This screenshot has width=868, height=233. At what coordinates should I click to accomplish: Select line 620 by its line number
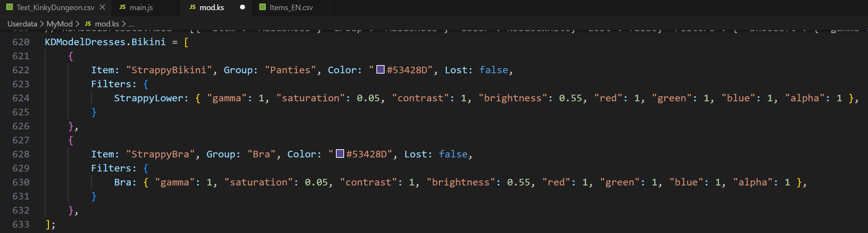click(x=21, y=42)
